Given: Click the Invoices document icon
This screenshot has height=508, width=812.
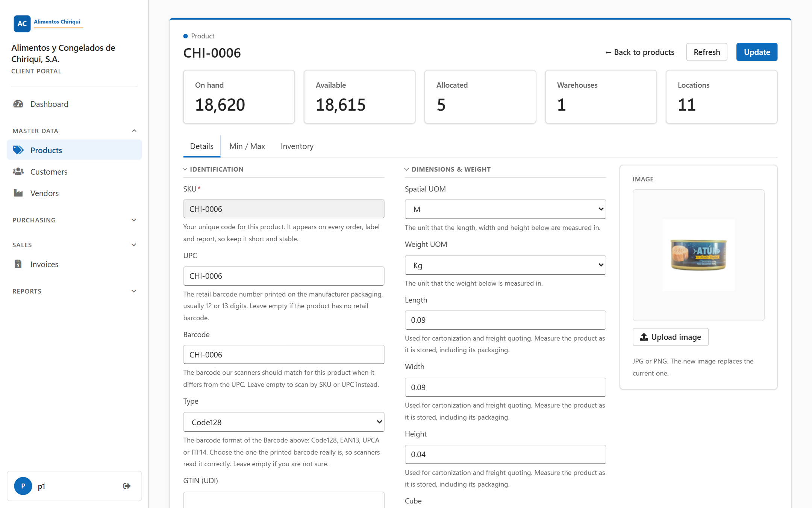Looking at the screenshot, I should click(x=18, y=264).
